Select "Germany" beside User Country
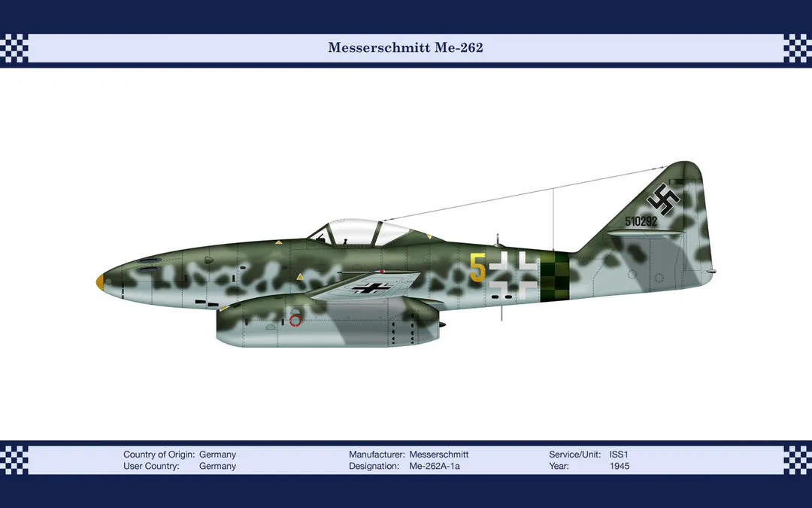 tap(217, 466)
